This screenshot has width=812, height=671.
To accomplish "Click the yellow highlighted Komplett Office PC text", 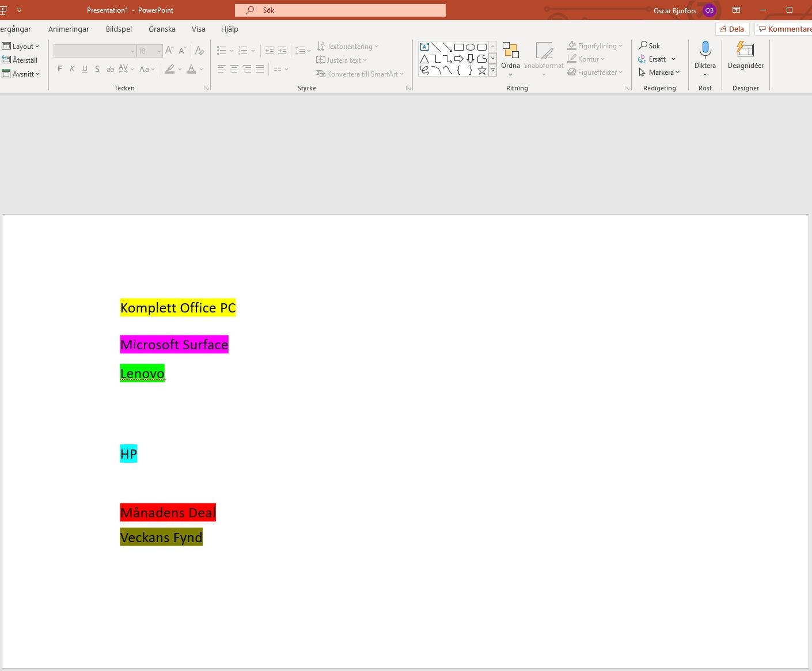I will pyautogui.click(x=178, y=308).
